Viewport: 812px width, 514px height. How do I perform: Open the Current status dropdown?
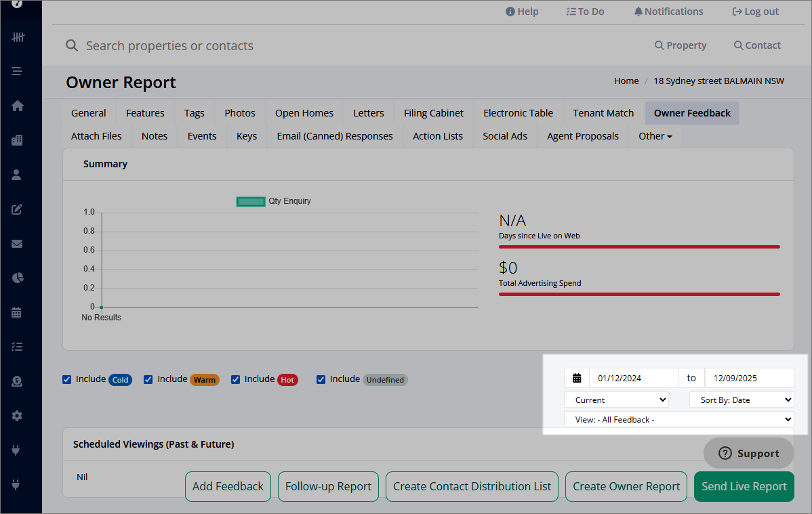click(x=616, y=400)
